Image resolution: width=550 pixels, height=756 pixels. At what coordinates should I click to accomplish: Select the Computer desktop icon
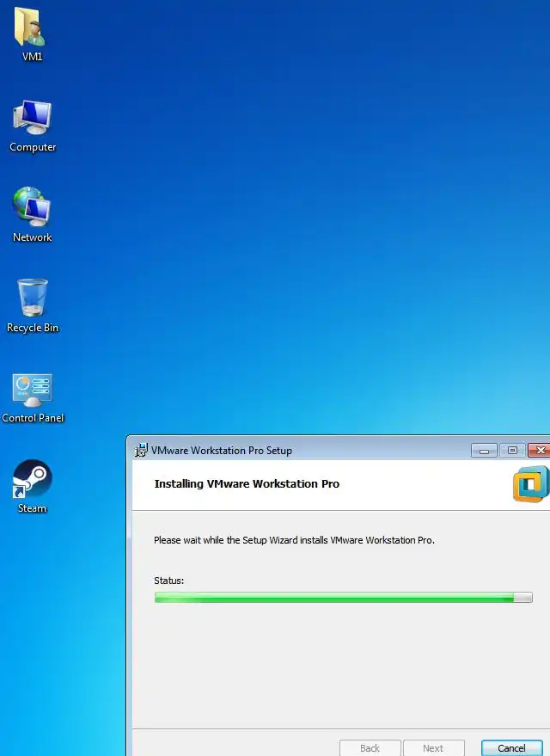32,117
